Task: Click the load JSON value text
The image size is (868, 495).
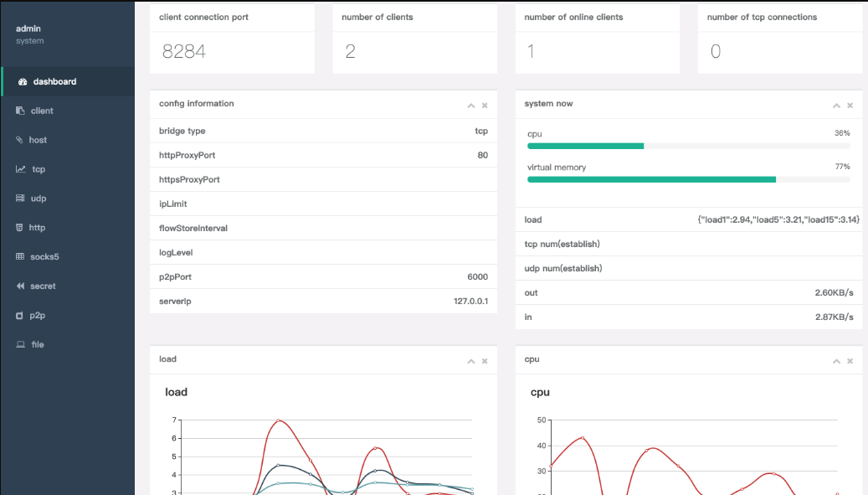Action: point(778,219)
